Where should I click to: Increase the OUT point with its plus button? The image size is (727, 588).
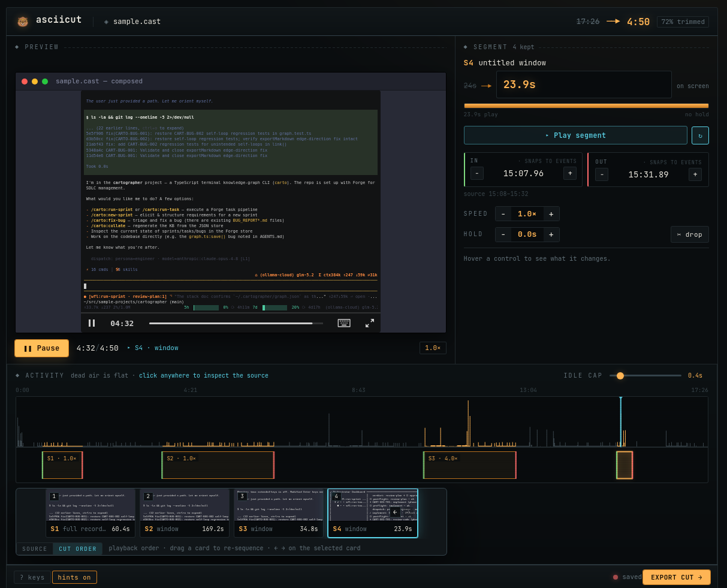(x=695, y=174)
